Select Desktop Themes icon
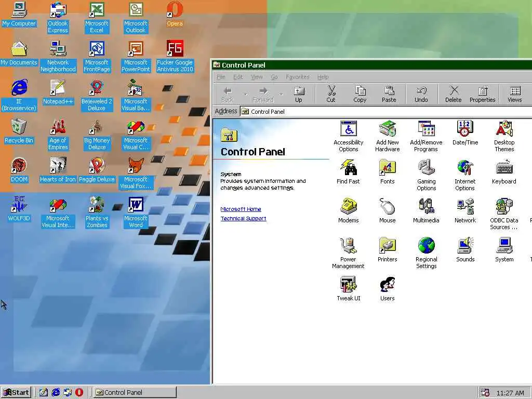Image resolution: width=532 pixels, height=399 pixels. coord(504,136)
